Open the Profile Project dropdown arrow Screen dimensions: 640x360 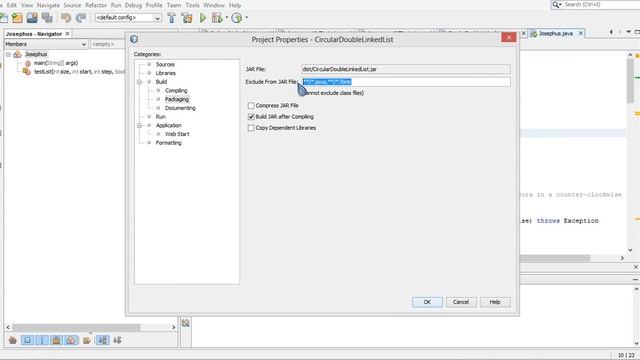(247, 18)
